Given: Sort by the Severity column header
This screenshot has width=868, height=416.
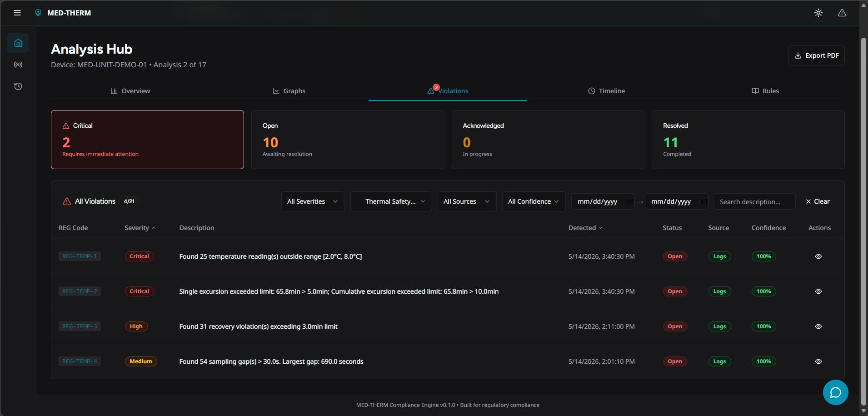Looking at the screenshot, I should (x=140, y=228).
